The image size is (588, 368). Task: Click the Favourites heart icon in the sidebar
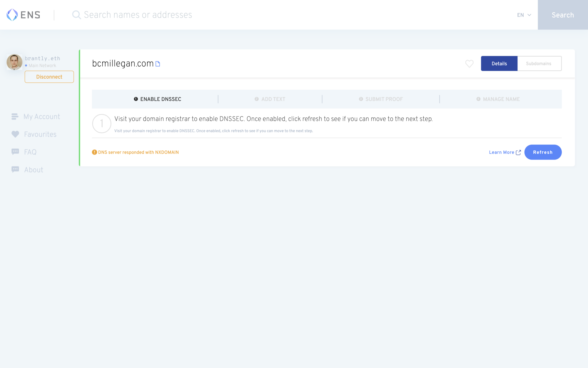click(x=15, y=134)
